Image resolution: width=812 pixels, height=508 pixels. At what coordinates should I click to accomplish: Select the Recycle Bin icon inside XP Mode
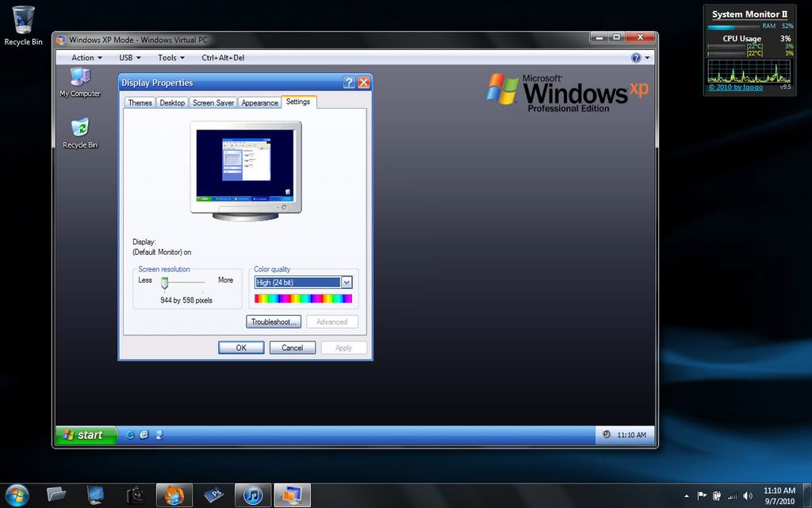click(x=80, y=133)
